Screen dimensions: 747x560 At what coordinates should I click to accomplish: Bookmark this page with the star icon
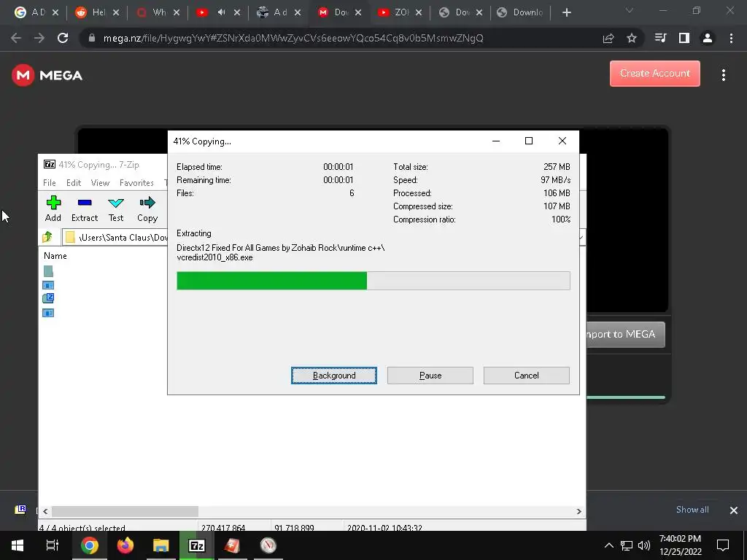631,38
